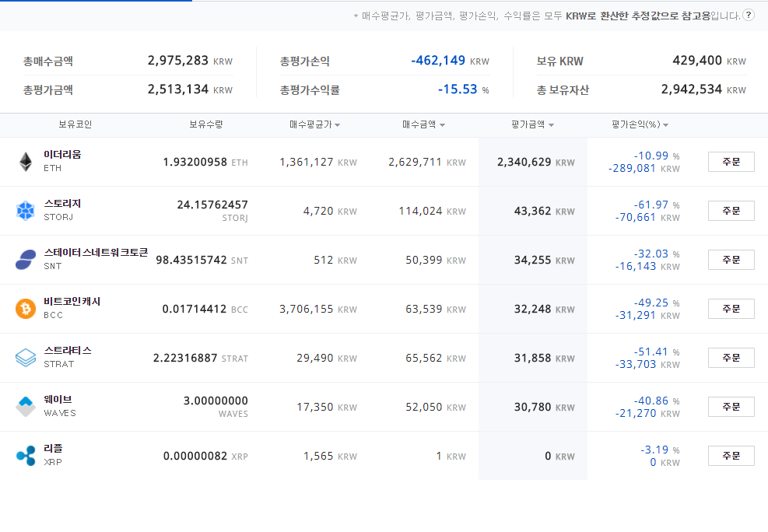This screenshot has width=768, height=532.
Task: Select the 보유수량 column header
Action: pyautogui.click(x=206, y=124)
